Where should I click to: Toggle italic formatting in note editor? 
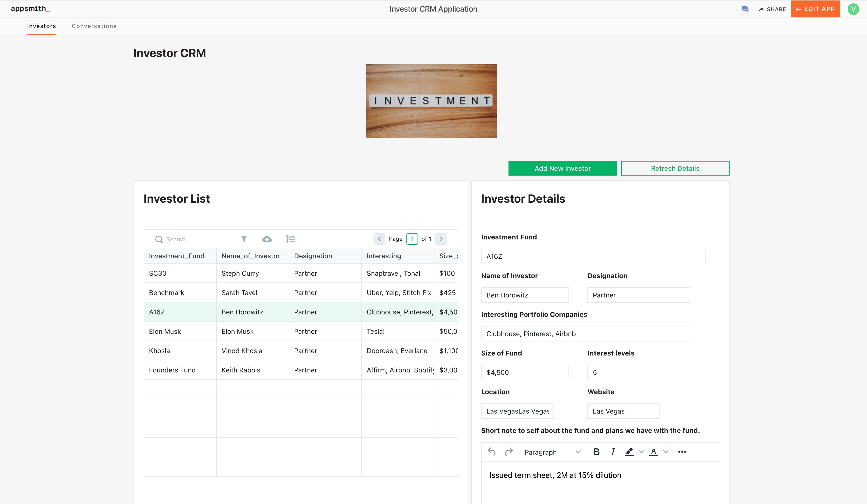pos(613,452)
